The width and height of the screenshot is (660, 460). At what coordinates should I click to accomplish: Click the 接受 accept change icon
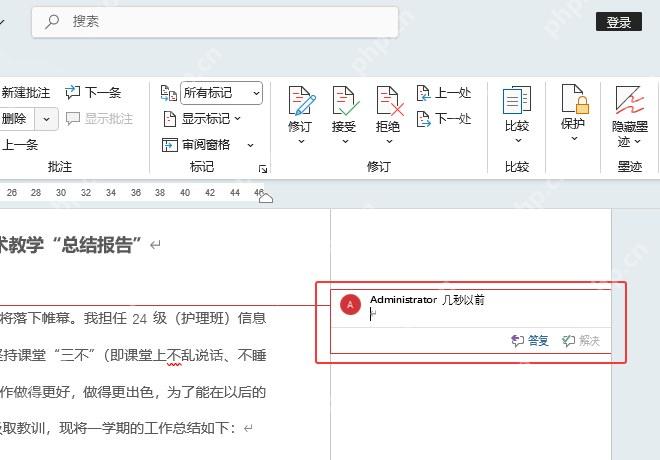coord(345,101)
